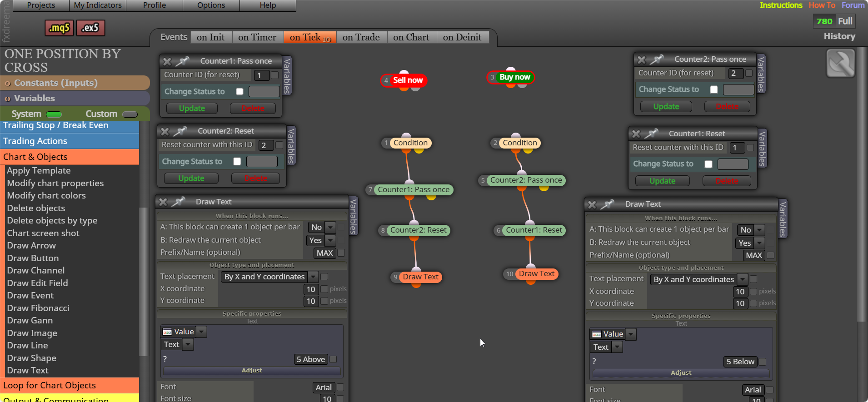Click the History button

coord(839,36)
